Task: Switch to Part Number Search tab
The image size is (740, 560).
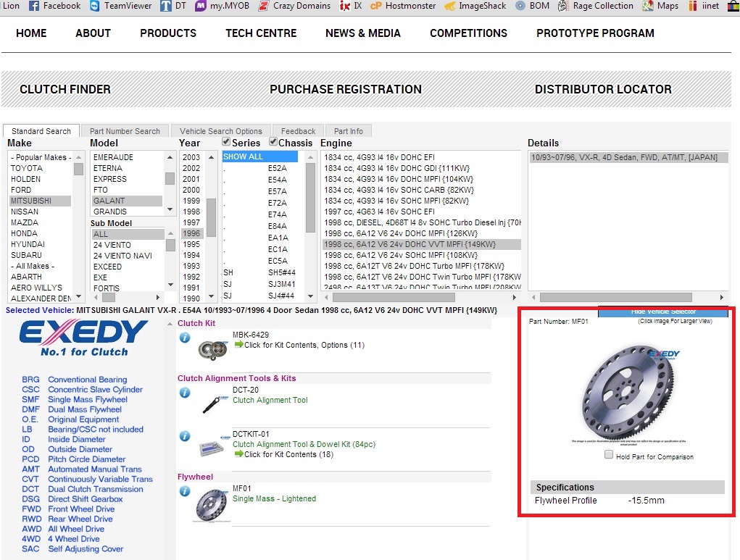Action: [x=125, y=130]
